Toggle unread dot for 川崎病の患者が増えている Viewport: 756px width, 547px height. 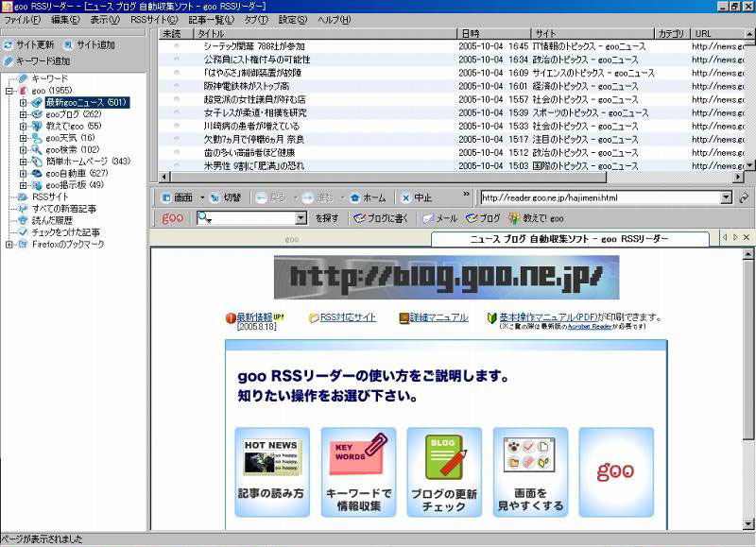click(x=177, y=126)
